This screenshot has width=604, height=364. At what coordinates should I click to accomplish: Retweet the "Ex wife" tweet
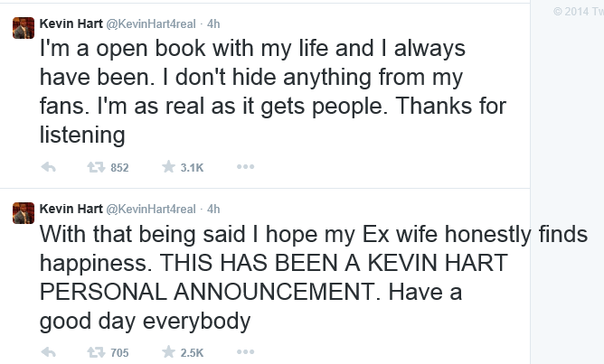pyautogui.click(x=92, y=352)
